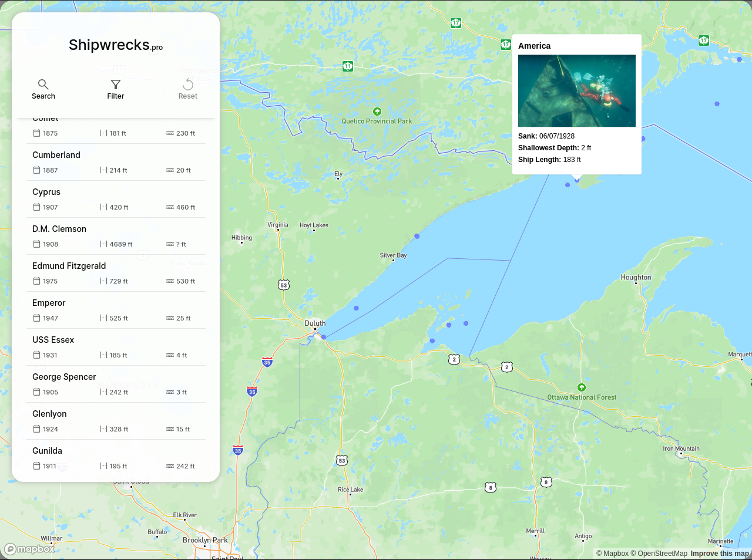This screenshot has width=752, height=560.
Task: Click the Ship Length 183 ft text
Action: pyautogui.click(x=549, y=160)
